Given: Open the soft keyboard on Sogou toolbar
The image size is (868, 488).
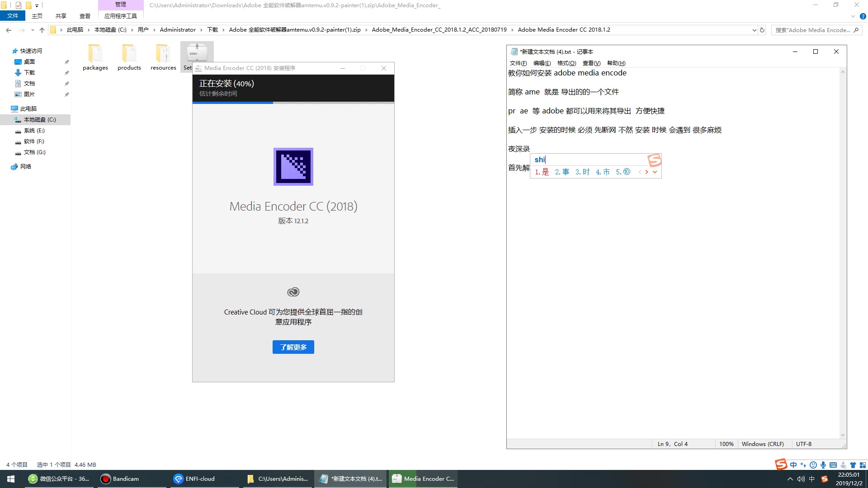Looking at the screenshot, I should click(833, 465).
